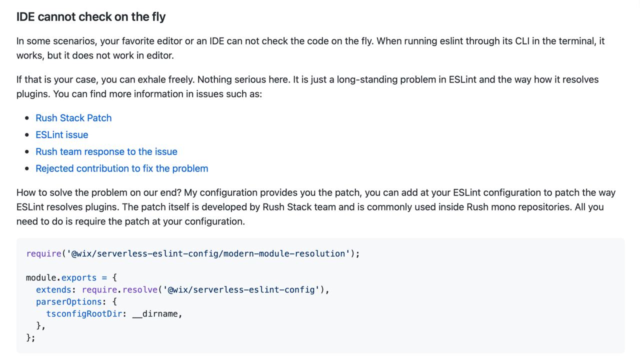Click the paragraph starting 'If that is your case'

(x=307, y=86)
